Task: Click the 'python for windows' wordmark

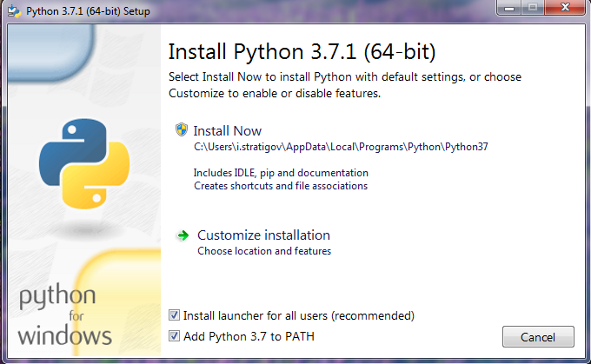Action: coord(64,315)
